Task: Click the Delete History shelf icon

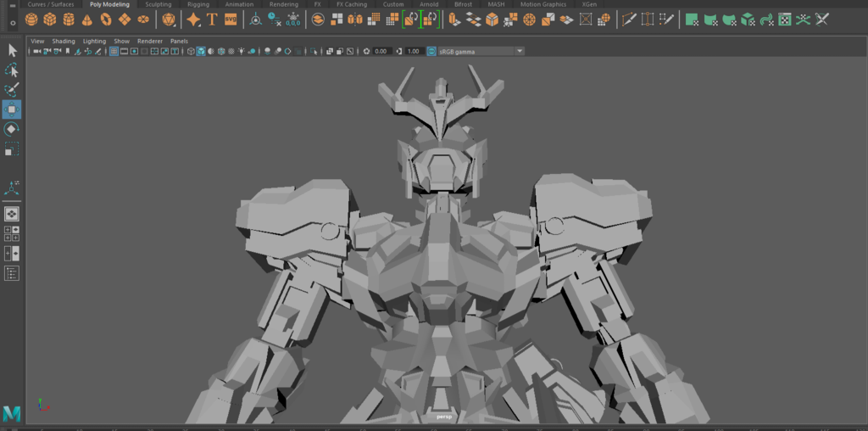Action: pyautogui.click(x=275, y=20)
